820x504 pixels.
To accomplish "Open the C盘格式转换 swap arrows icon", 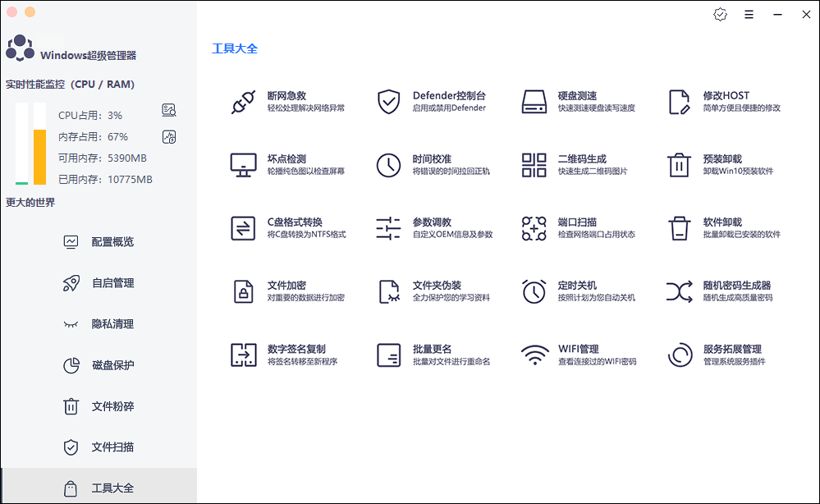I will (x=243, y=228).
